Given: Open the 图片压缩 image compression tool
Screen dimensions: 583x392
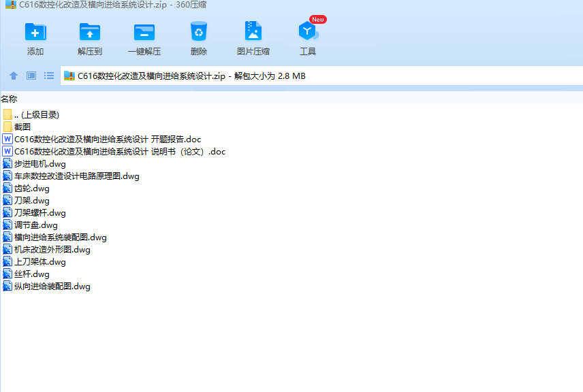Looking at the screenshot, I should click(253, 31).
